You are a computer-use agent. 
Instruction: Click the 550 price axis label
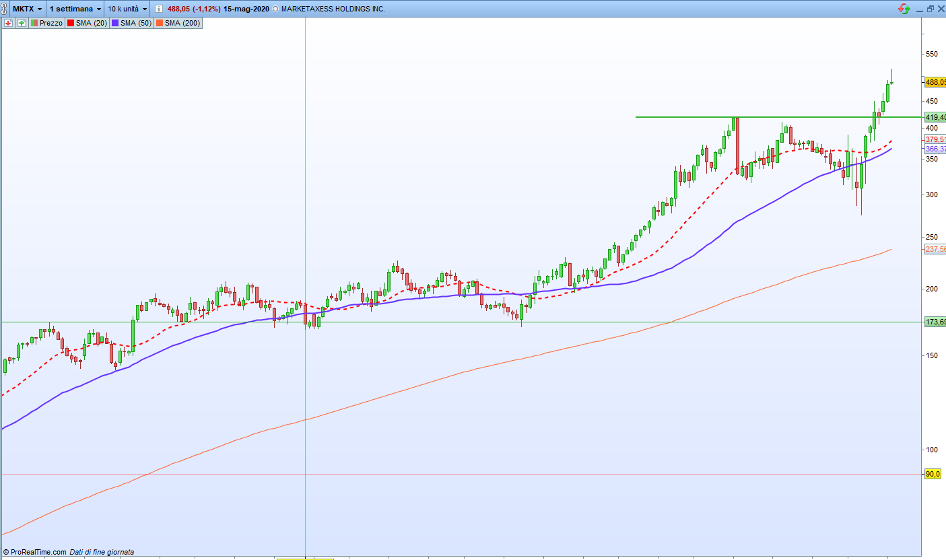coord(932,54)
